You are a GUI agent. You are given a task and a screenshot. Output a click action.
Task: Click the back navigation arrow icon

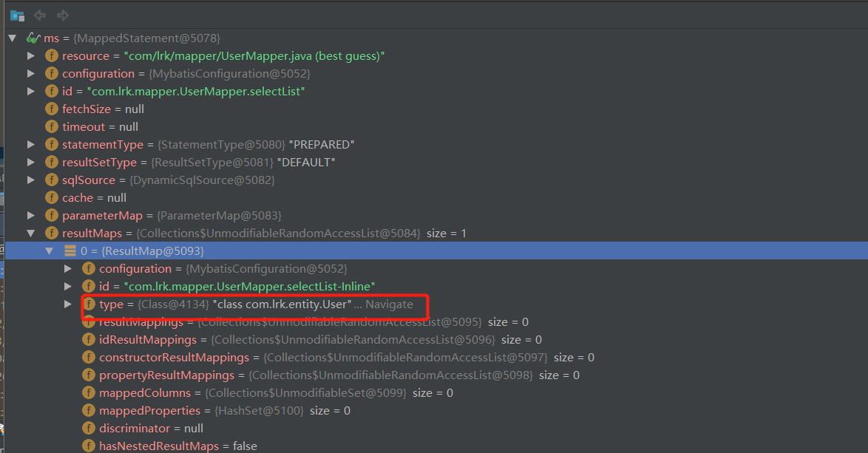(x=40, y=15)
